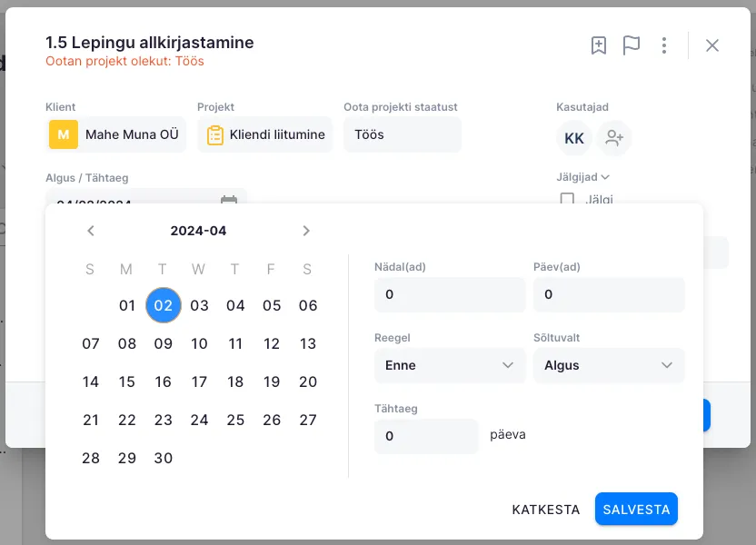The height and width of the screenshot is (545, 756).
Task: Go to previous month in calendar
Action: pyautogui.click(x=91, y=231)
